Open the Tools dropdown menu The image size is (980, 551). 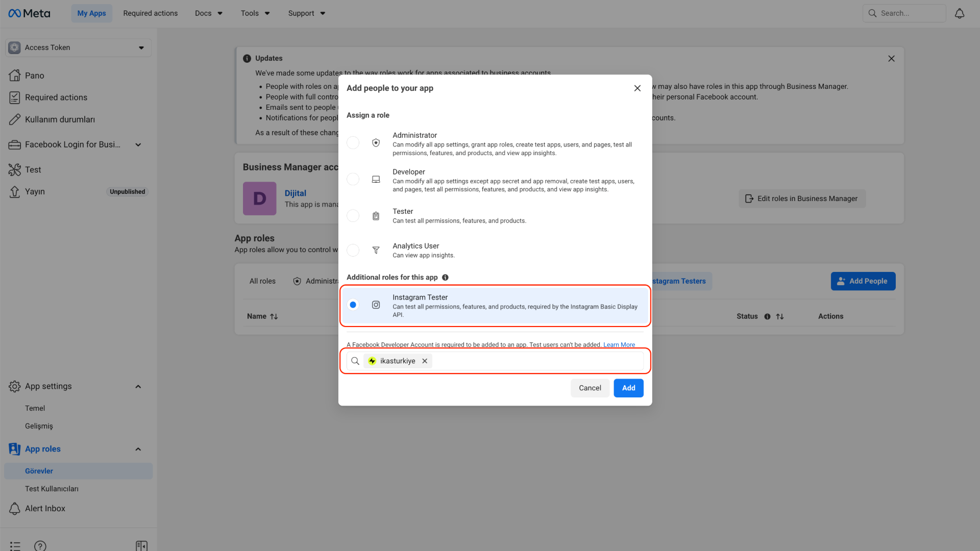click(255, 13)
